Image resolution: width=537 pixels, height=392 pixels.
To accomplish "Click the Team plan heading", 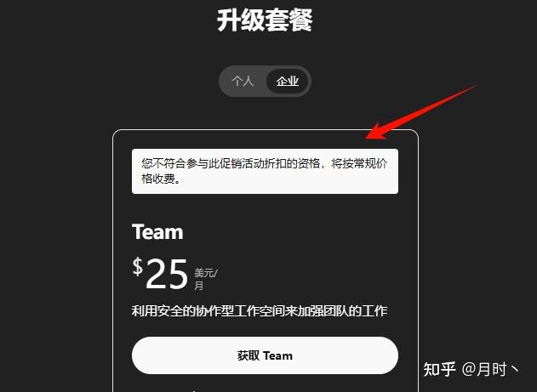I will pyautogui.click(x=157, y=232).
